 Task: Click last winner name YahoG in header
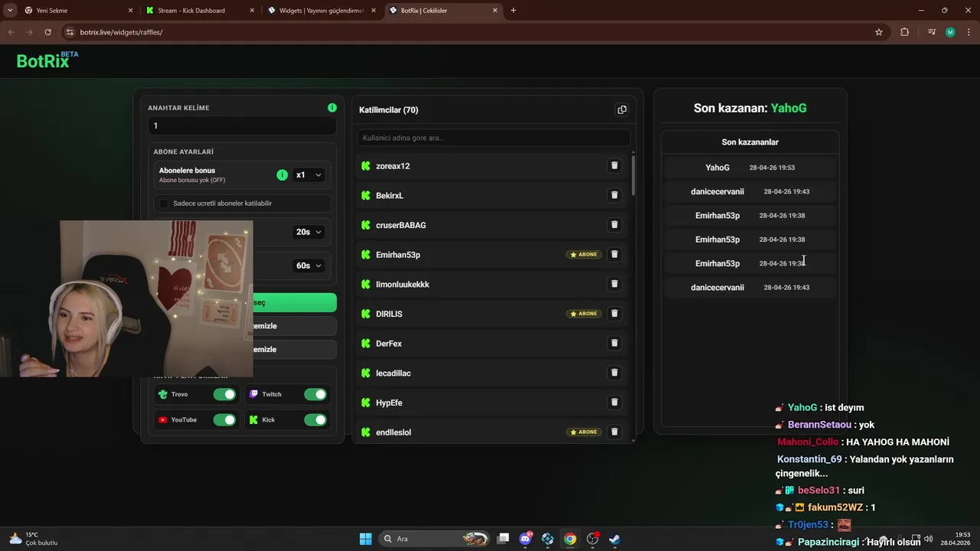[x=789, y=108]
